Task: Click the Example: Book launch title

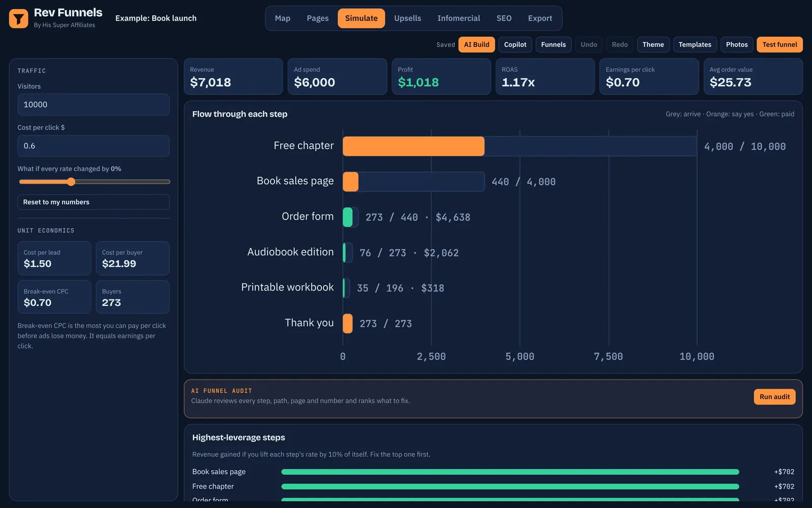Action: pos(156,18)
